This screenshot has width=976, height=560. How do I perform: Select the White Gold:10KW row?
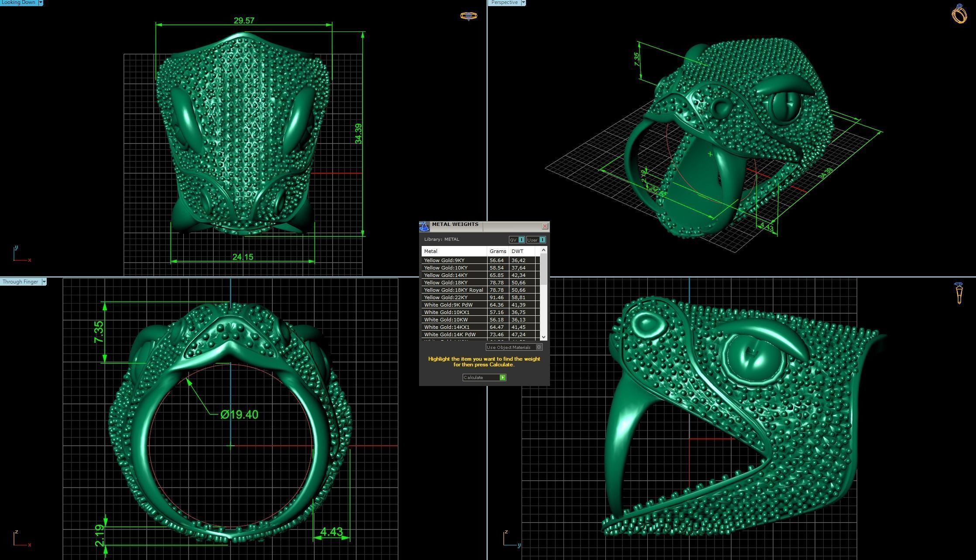(481, 320)
